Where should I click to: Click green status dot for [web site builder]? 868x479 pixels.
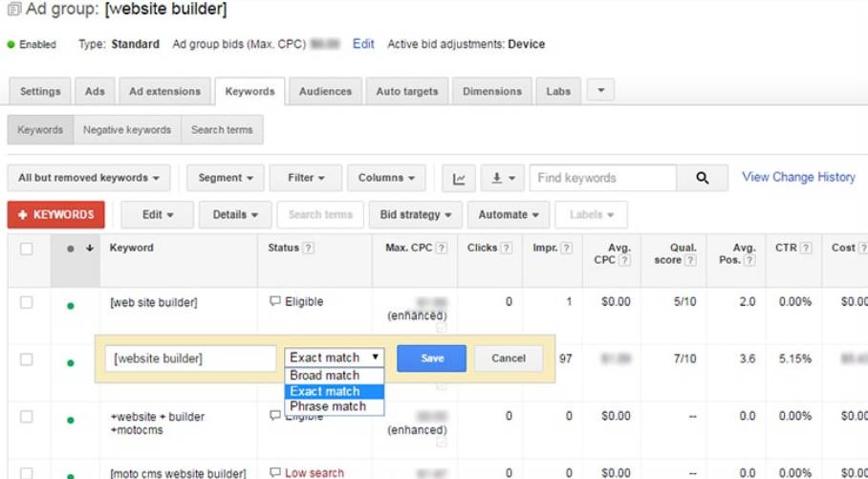point(70,306)
